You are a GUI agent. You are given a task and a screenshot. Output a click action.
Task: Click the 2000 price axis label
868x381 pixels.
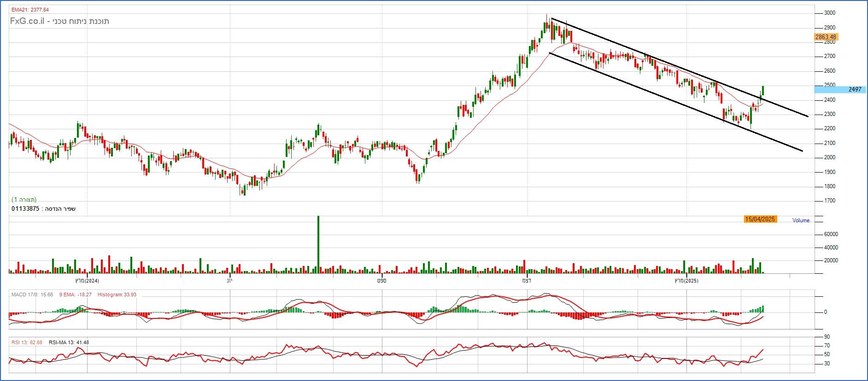(829, 157)
